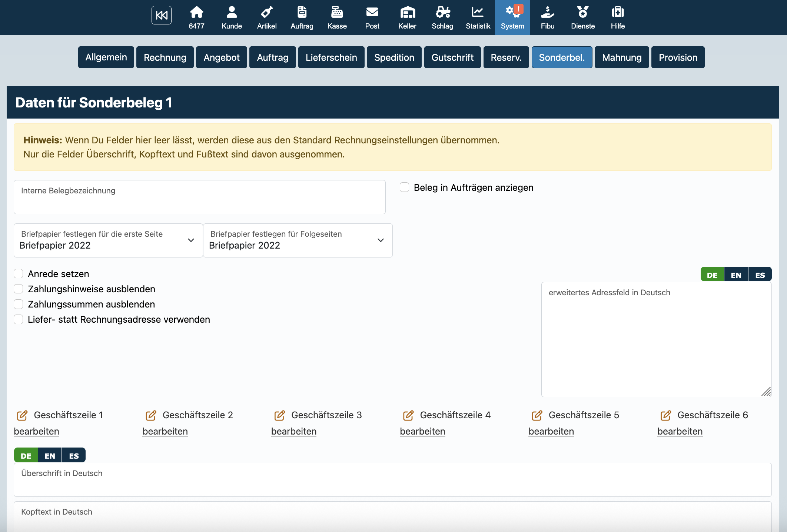Click Geschäftszeile 1 bearbeiten link
Image resolution: width=787 pixels, height=532 pixels.
(x=36, y=431)
